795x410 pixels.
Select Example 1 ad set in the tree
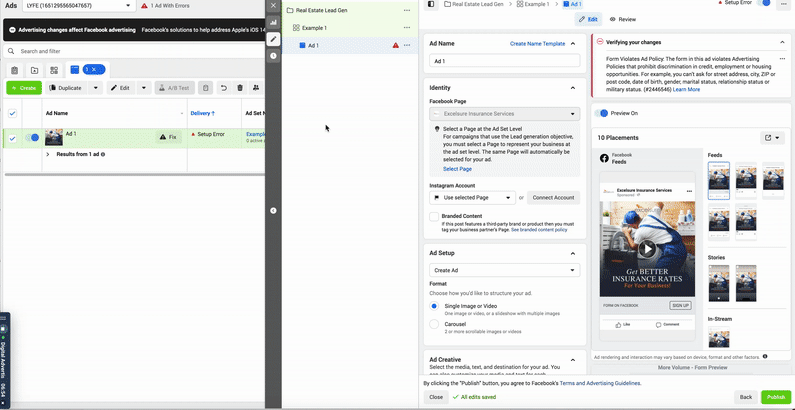coord(316,28)
